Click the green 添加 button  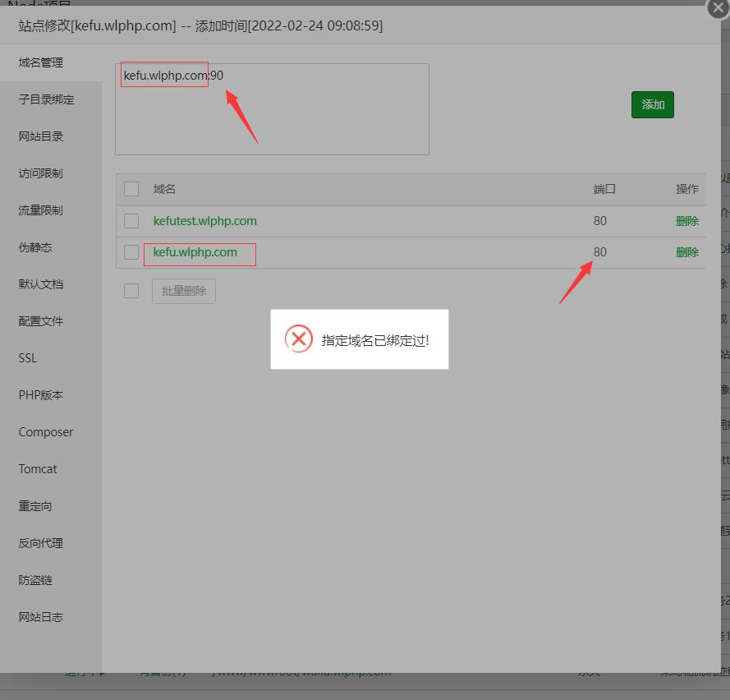pyautogui.click(x=652, y=104)
